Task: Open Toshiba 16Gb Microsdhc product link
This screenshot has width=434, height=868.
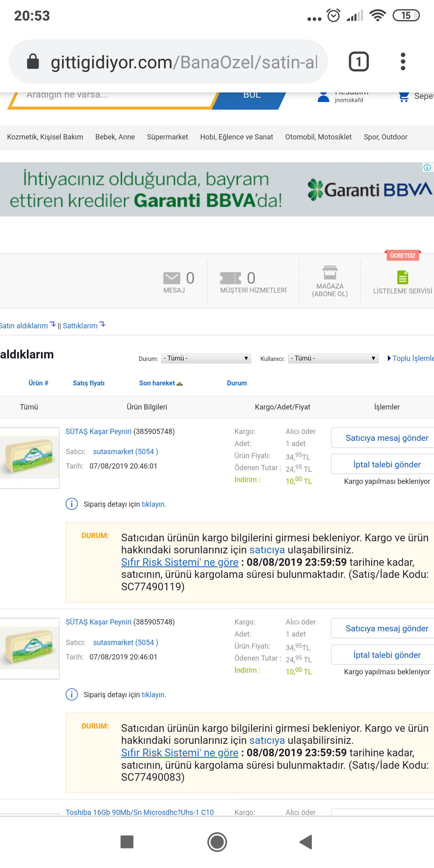Action: click(x=140, y=812)
